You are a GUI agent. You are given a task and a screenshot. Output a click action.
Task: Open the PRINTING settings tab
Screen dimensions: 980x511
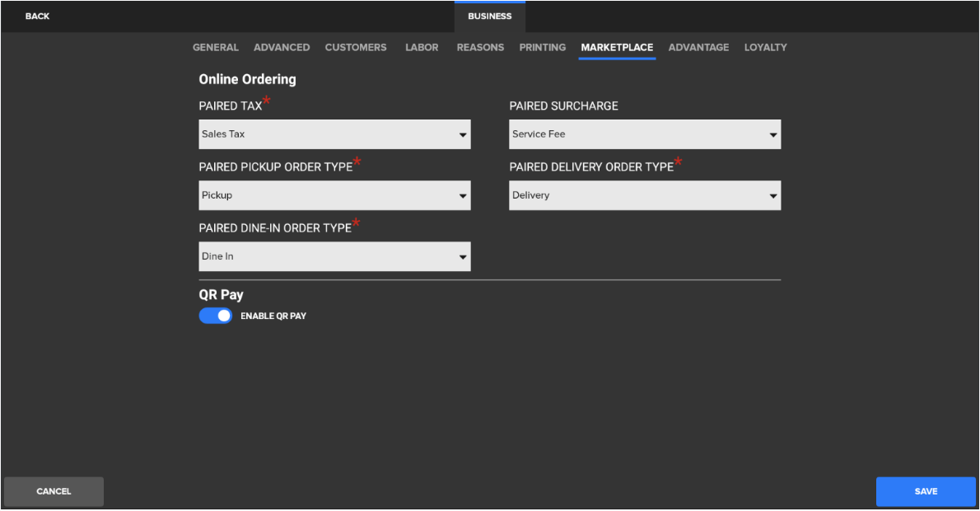542,47
